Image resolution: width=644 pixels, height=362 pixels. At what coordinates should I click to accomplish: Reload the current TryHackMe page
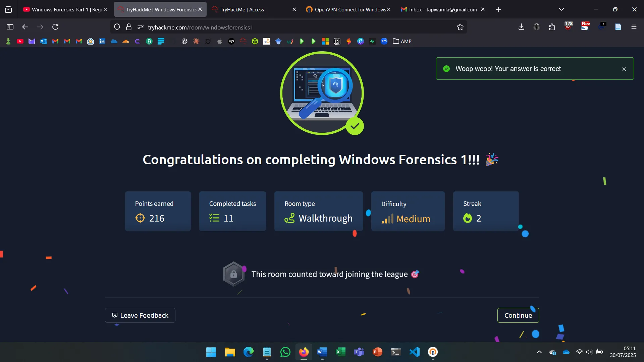[55, 27]
